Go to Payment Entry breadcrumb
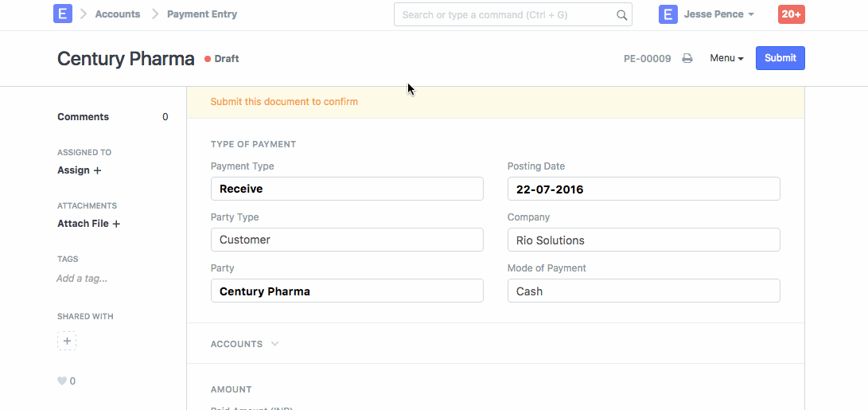The width and height of the screenshot is (868, 410). click(201, 14)
